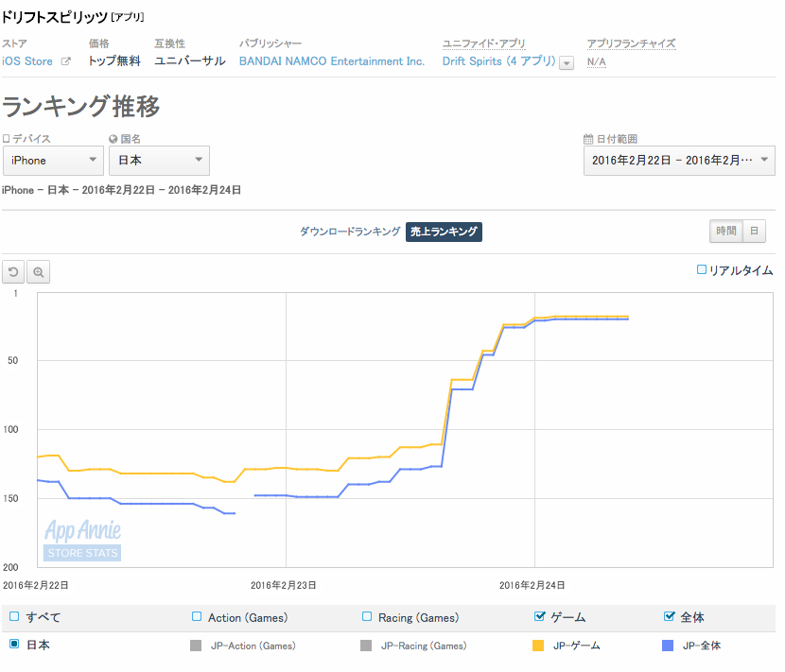Click the JP-全体 legend label
The width and height of the screenshot is (785, 672).
coord(702,646)
